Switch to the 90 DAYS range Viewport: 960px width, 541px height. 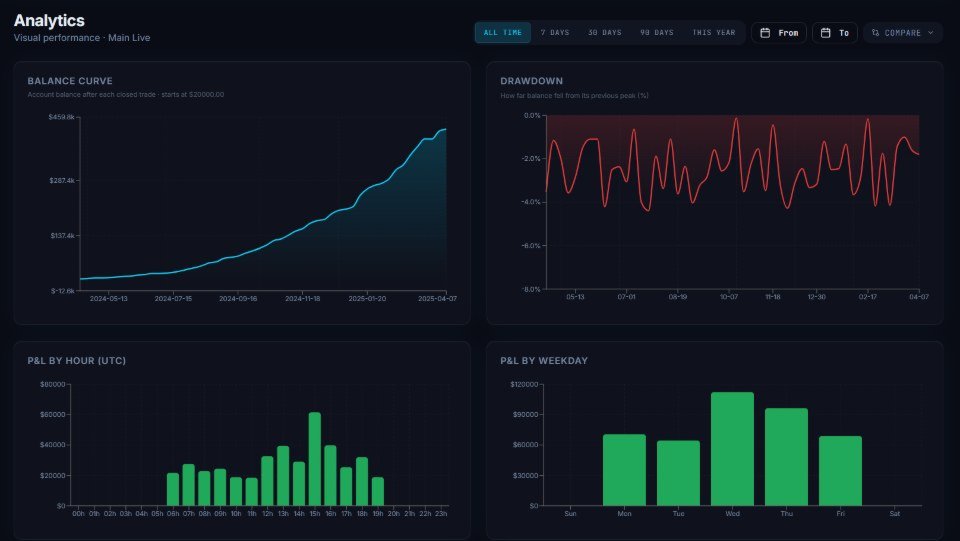(x=656, y=32)
